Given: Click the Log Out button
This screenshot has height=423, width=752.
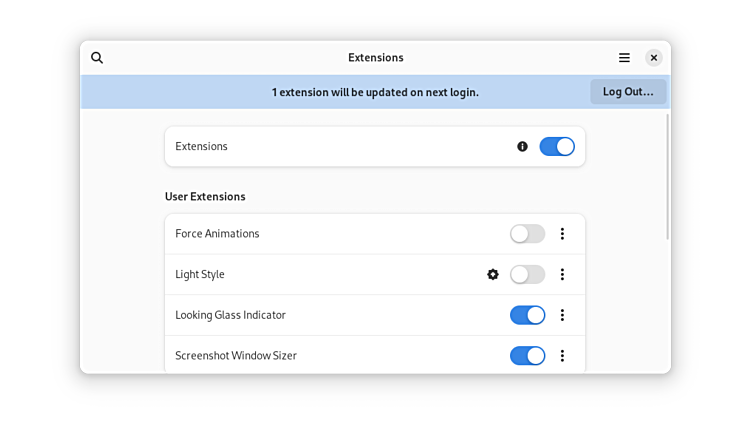Looking at the screenshot, I should (628, 92).
